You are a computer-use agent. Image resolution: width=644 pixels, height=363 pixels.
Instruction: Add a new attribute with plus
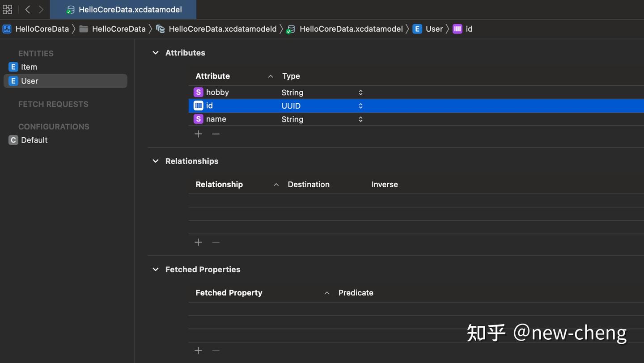(198, 134)
